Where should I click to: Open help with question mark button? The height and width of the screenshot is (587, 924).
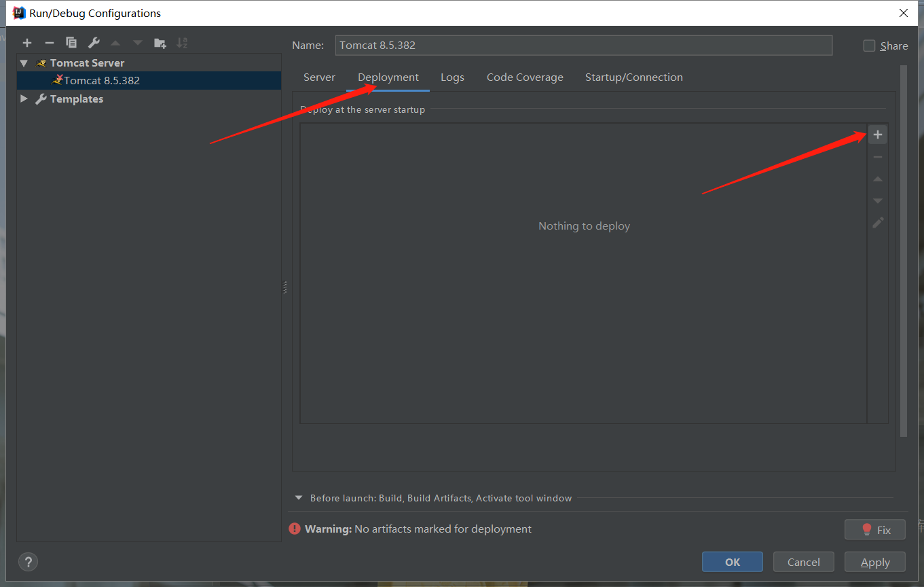28,562
